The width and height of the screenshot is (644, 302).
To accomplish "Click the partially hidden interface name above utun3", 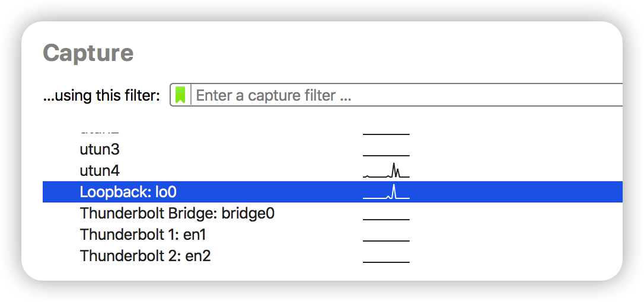I will pyautogui.click(x=100, y=131).
